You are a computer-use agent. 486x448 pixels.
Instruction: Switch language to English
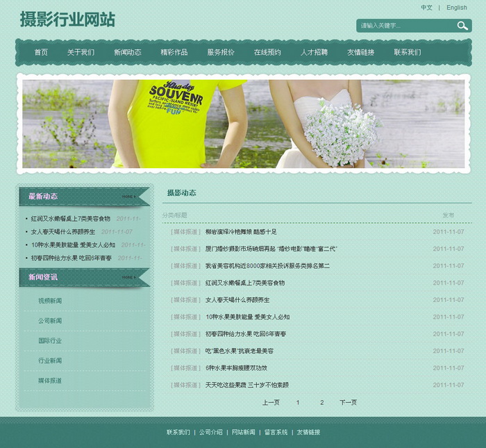click(456, 8)
